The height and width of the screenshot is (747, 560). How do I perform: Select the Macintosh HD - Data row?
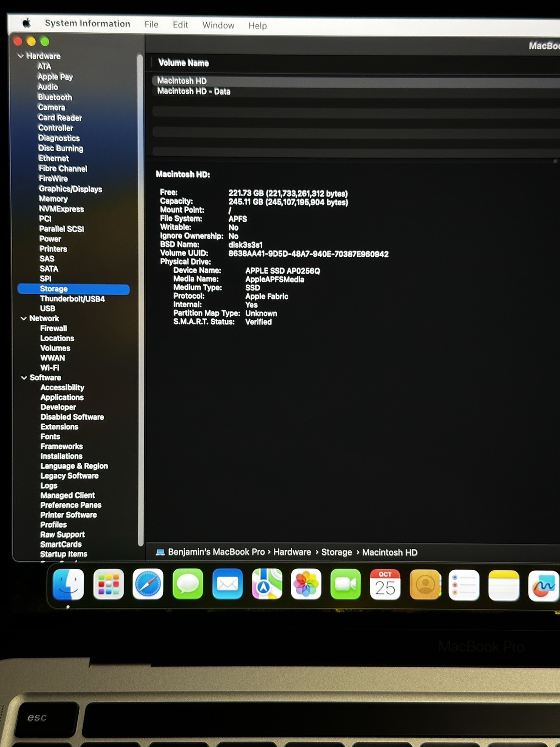pos(356,92)
